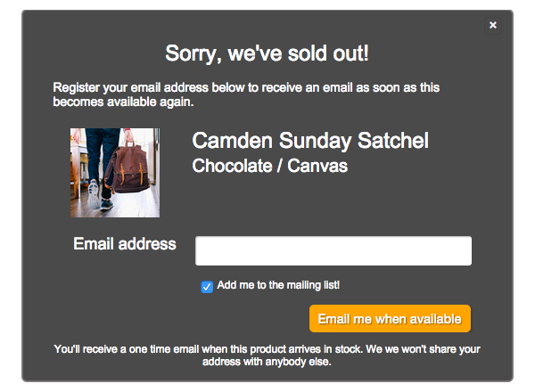The width and height of the screenshot is (535, 392).
Task: Click the word "Chocolate" in the variant line
Action: pyautogui.click(x=232, y=166)
